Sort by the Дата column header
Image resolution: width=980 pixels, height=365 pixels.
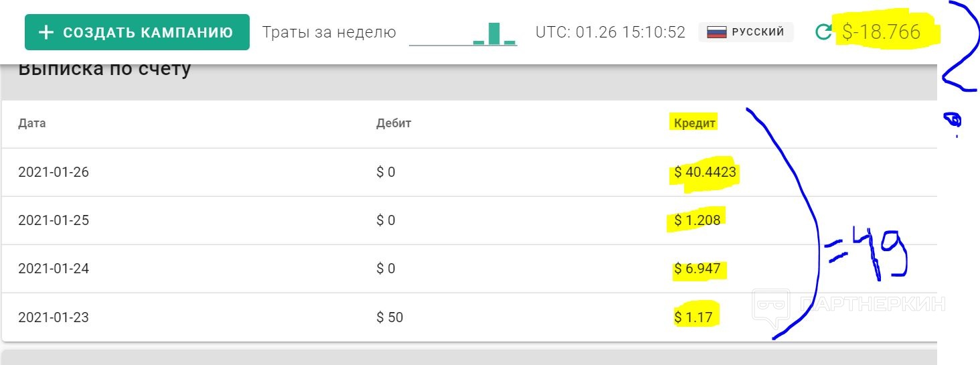pyautogui.click(x=32, y=123)
